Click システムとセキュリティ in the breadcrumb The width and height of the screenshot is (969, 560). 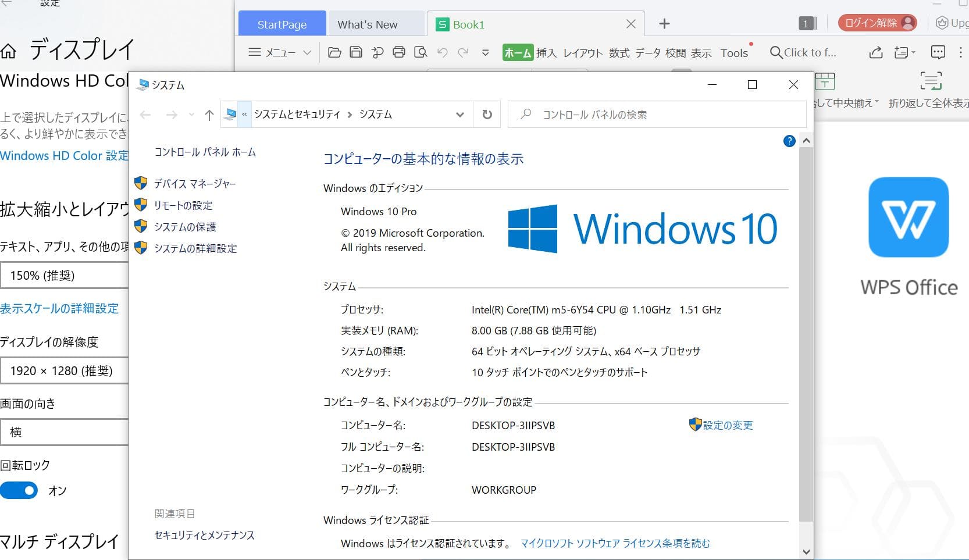tap(297, 115)
